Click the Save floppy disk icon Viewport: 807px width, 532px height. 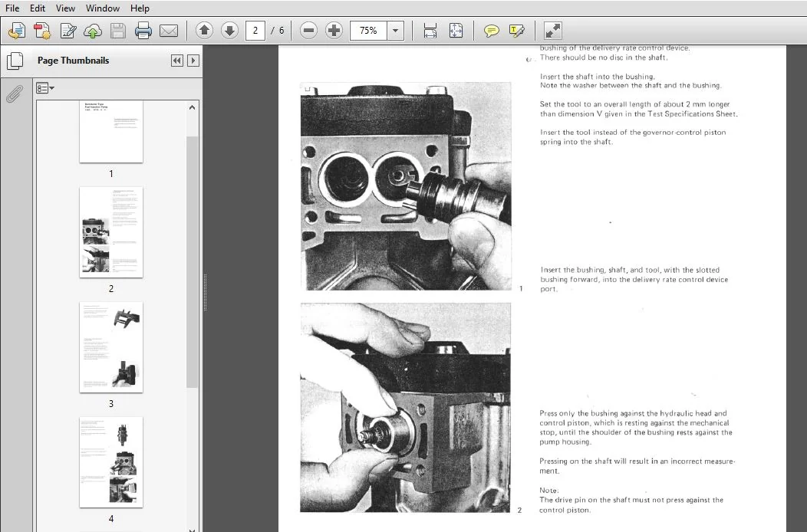[x=118, y=31]
